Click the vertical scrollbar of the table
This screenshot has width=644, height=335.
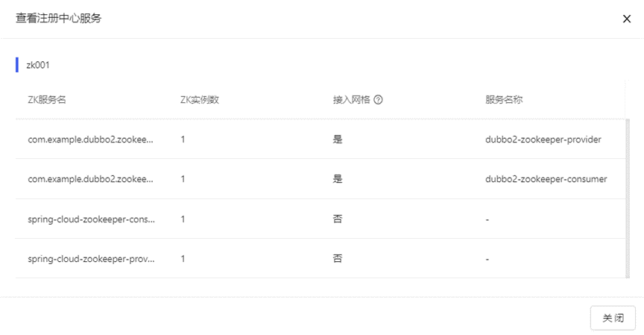tap(627, 198)
